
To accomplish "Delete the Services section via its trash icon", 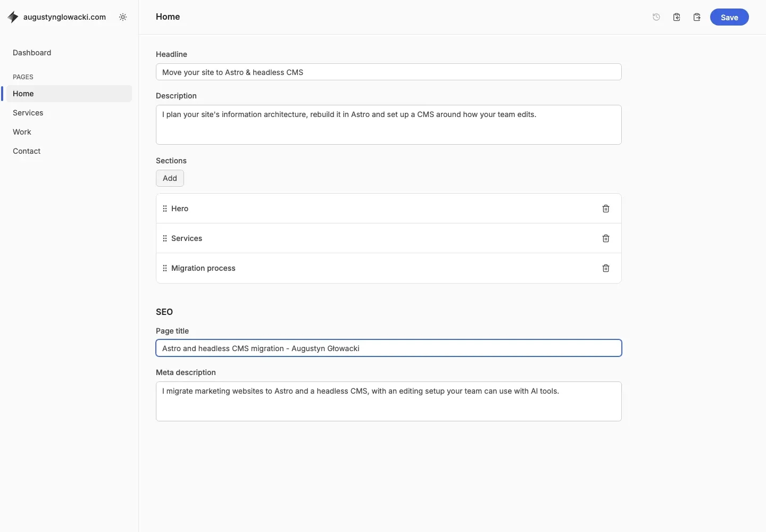I will [x=606, y=238].
